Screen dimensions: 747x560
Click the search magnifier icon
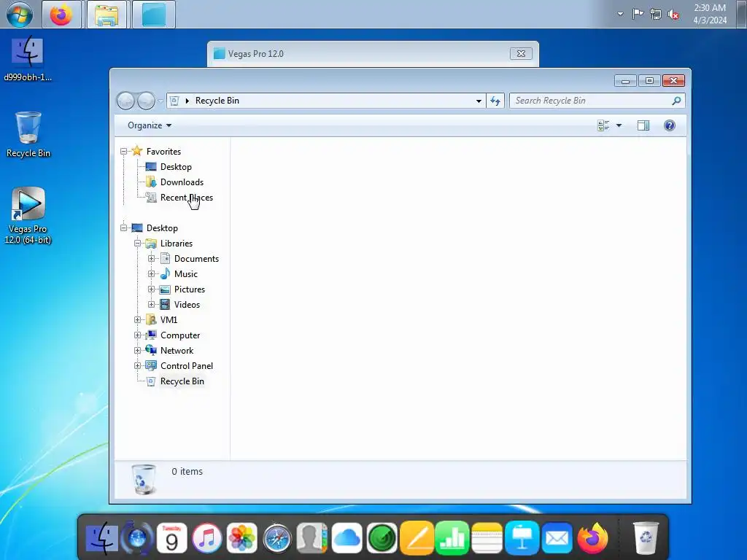pos(676,101)
